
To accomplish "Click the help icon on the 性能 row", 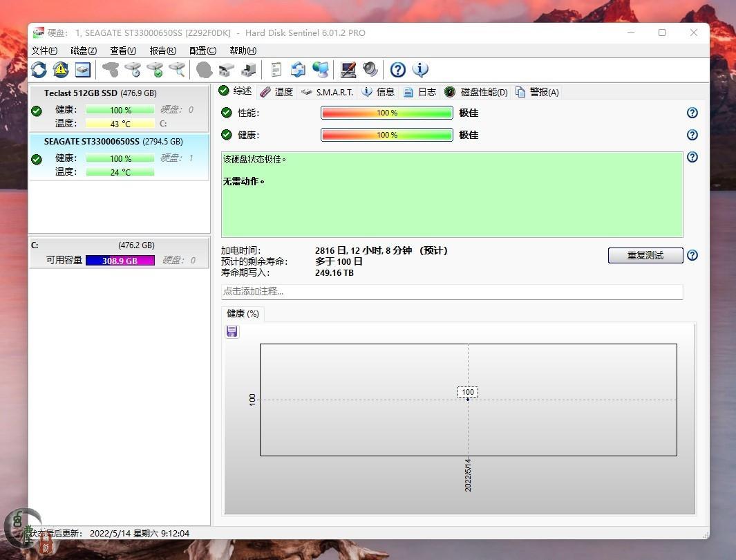I will click(x=692, y=113).
